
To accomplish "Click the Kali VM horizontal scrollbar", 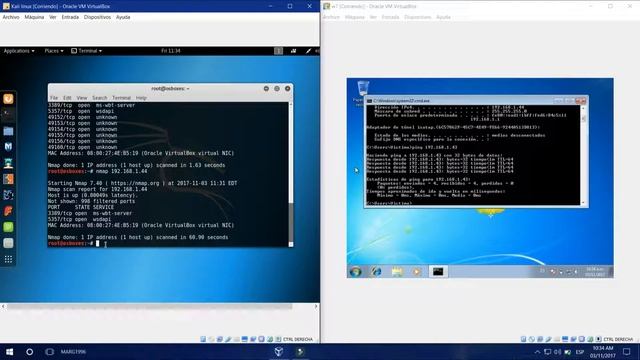I will click(149, 306).
